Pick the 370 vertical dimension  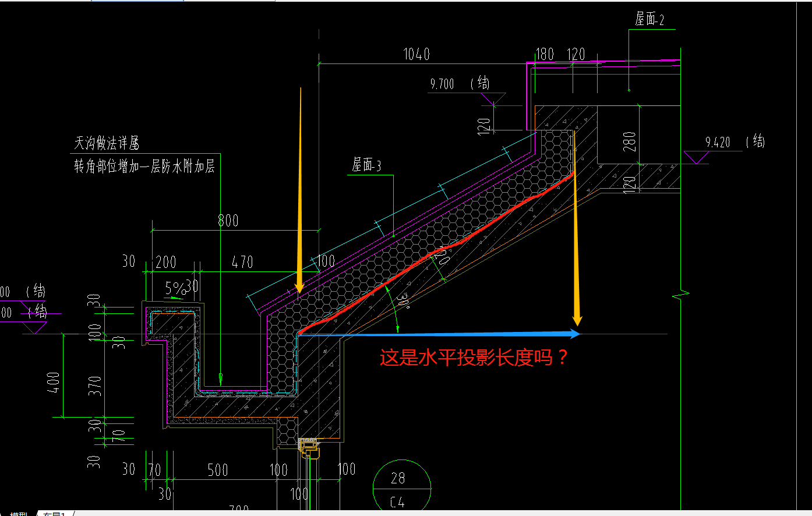pos(94,386)
